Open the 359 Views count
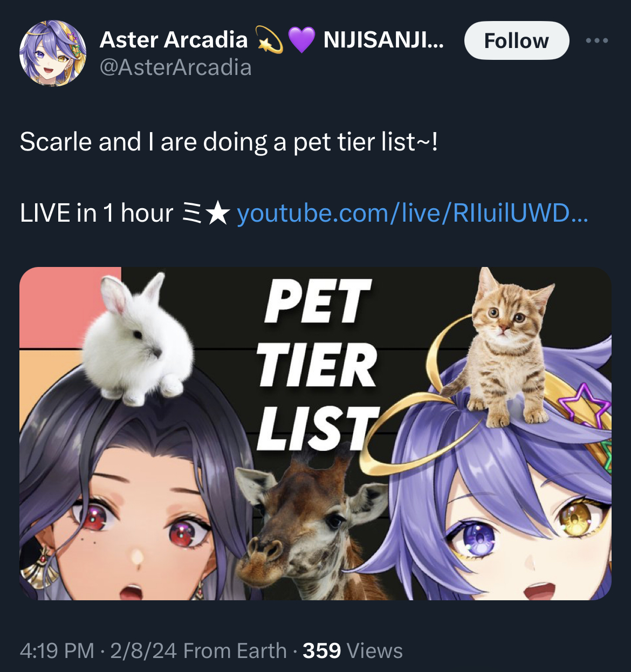Screen dimensions: 631x672 [x=353, y=651]
